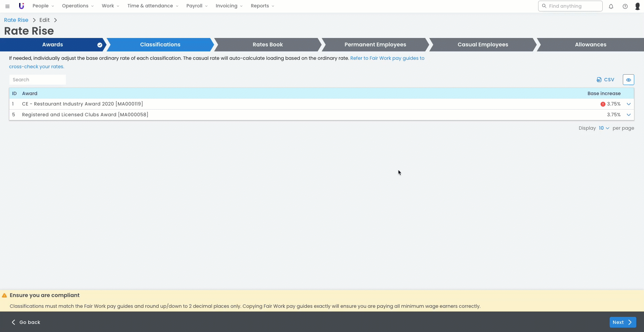Screen dimensions: 644x332
Task: Open the Fair Work pay guides link
Action: pos(387,58)
